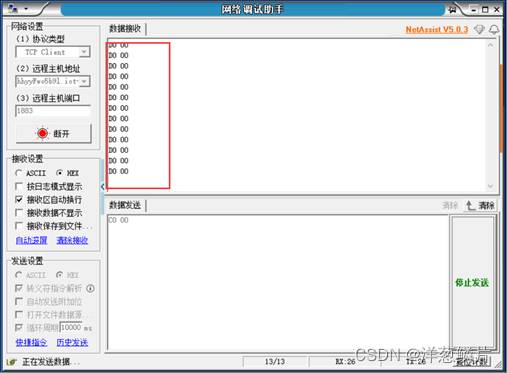Enable 按日志模式显示 checkbox
This screenshot has width=507, height=373.
click(19, 186)
